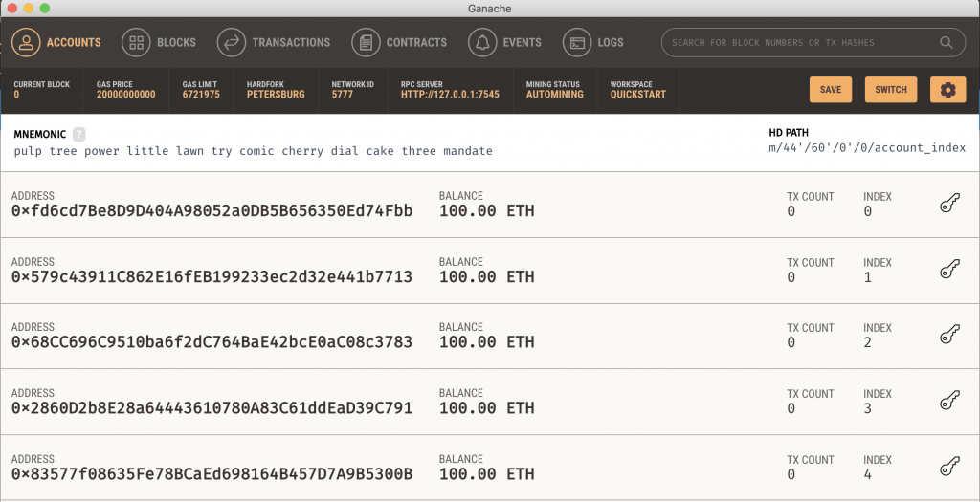This screenshot has height=502, width=980.
Task: Click the 100.00 ETH balance of index 2
Action: (487, 342)
